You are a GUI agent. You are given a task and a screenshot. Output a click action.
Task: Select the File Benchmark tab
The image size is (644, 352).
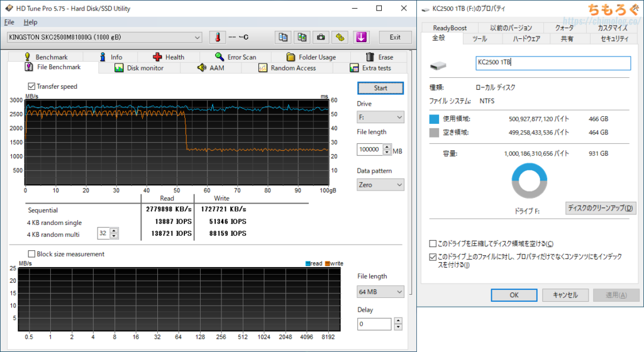tap(53, 67)
